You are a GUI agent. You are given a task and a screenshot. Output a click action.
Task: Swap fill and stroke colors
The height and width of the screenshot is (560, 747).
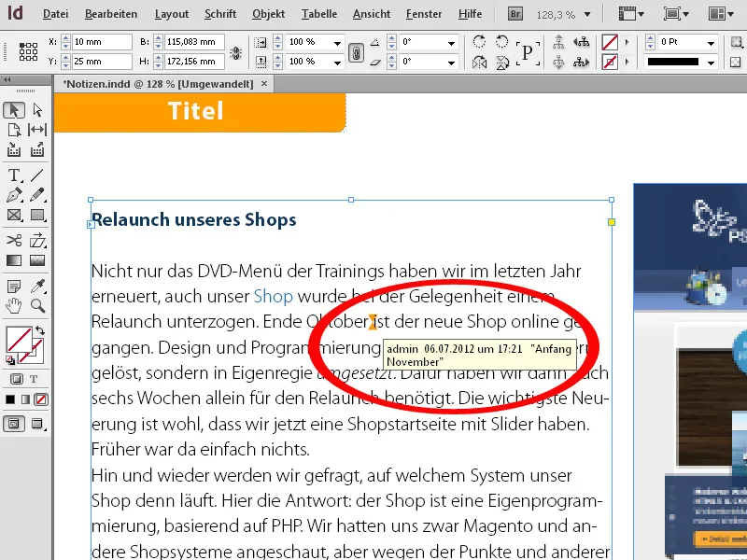40,330
